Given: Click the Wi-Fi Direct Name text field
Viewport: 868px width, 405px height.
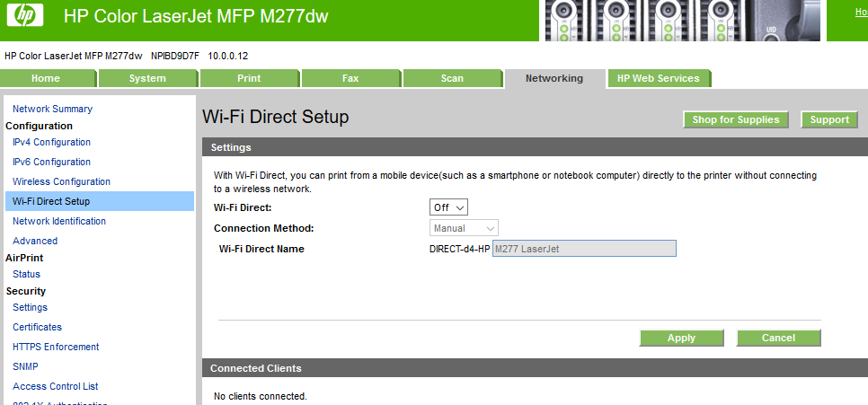Looking at the screenshot, I should [583, 249].
